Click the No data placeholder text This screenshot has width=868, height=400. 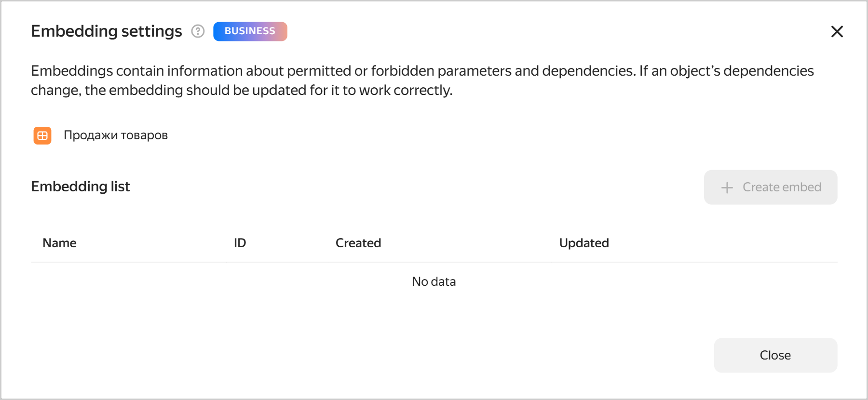point(434,281)
